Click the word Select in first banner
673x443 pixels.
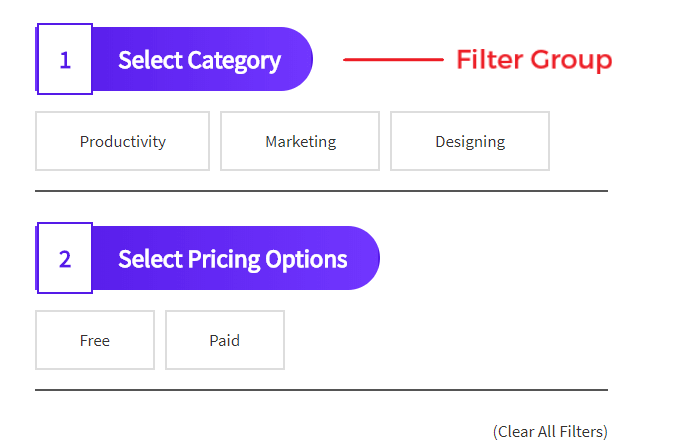coord(150,60)
